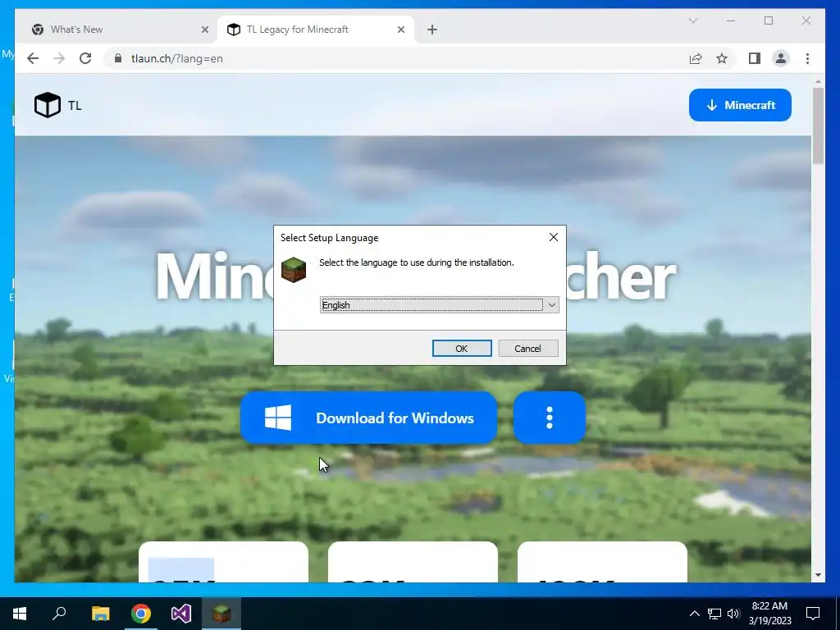Click the Windows logo in download button
Image resolution: width=840 pixels, height=630 pixels.
(x=278, y=418)
